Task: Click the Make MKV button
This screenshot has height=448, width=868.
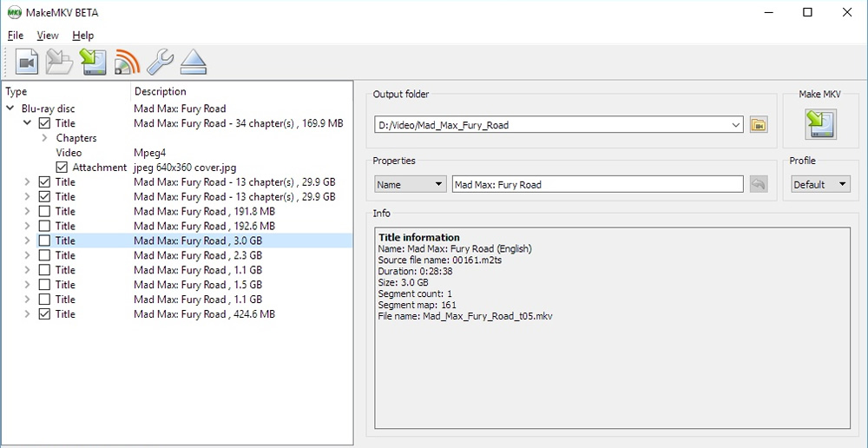Action: [820, 124]
